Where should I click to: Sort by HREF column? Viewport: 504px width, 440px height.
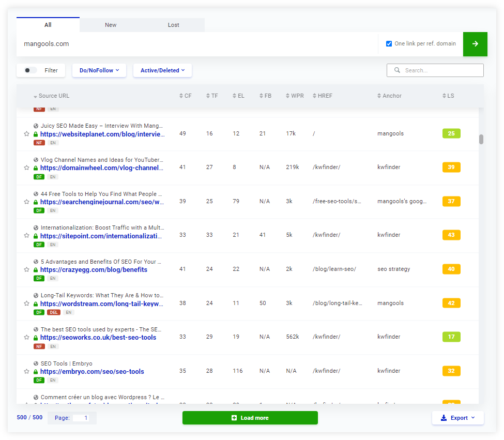pos(323,96)
